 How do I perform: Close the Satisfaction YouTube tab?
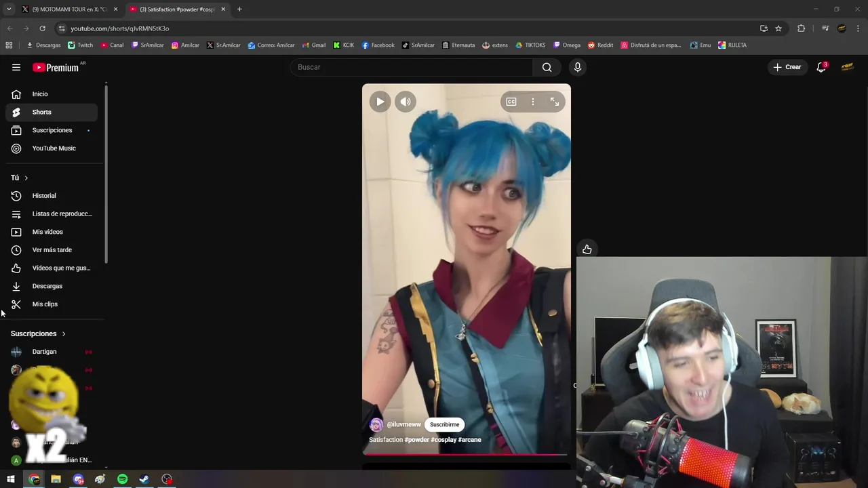(x=223, y=9)
